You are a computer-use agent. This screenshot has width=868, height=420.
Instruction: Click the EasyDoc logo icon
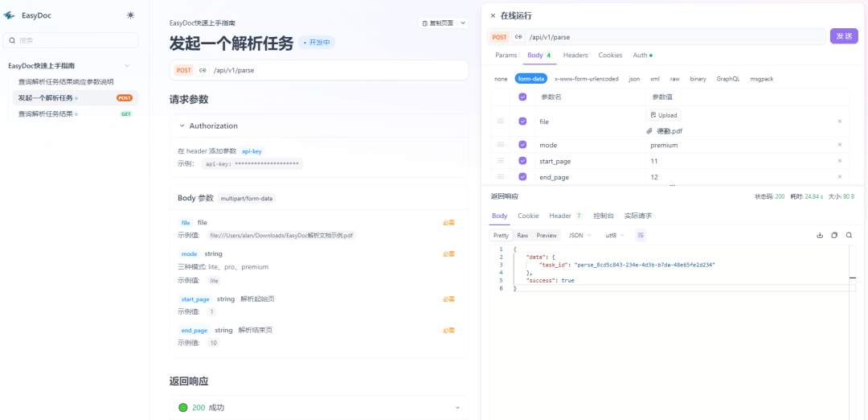coord(10,15)
